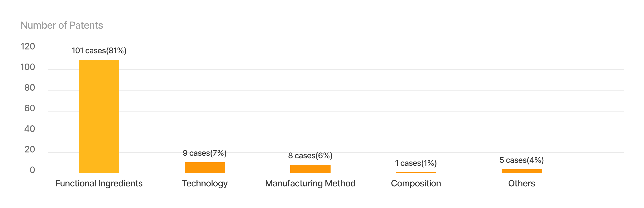Click the "Others" axis label
Viewport: 644px width, 208px height.
[521, 183]
